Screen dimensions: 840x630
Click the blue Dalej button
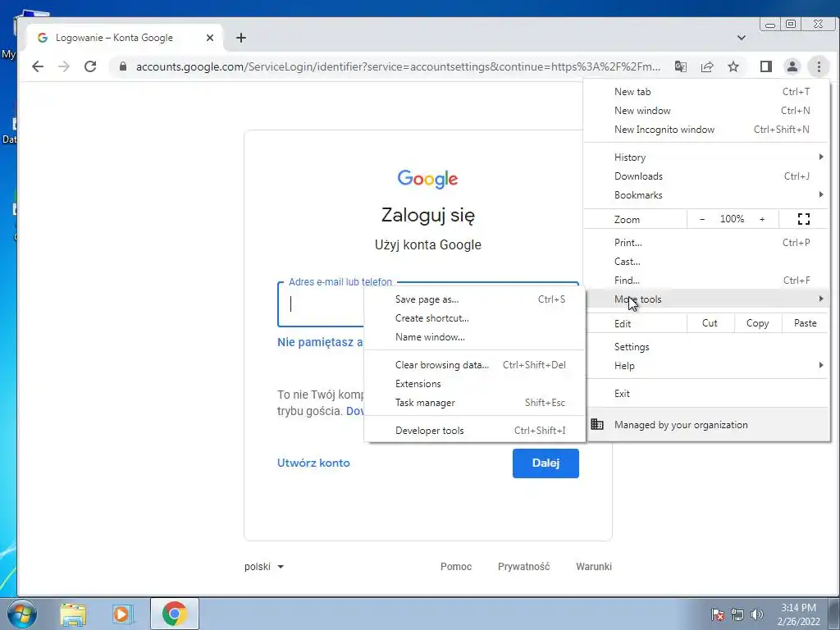tap(546, 463)
